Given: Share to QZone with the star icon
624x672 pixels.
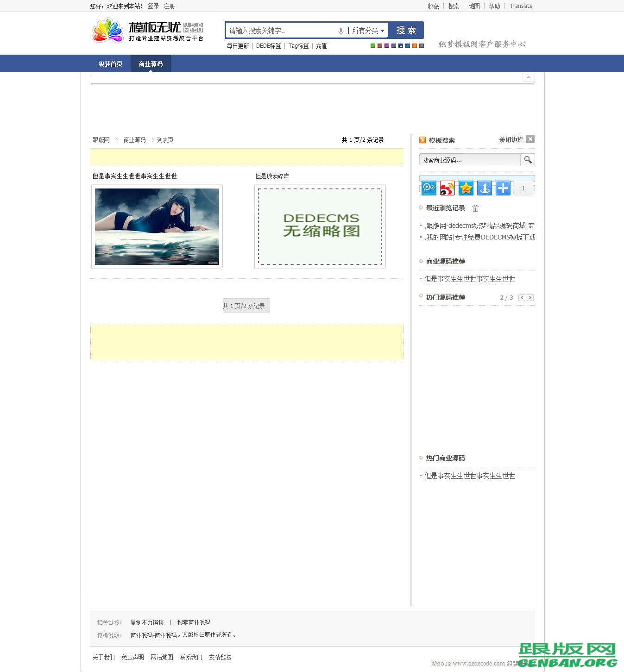Looking at the screenshot, I should click(466, 188).
